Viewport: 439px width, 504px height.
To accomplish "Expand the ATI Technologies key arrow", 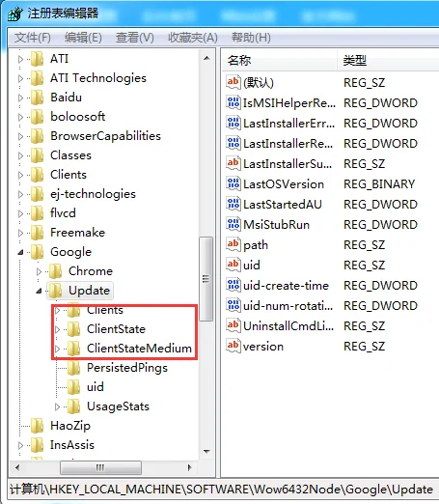I will pos(20,78).
